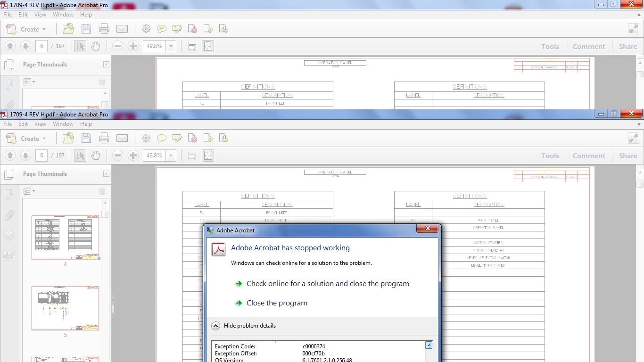Viewport: 644px width, 362px height.
Task: Open the zoom level dropdown in back window
Action: pyautogui.click(x=171, y=46)
